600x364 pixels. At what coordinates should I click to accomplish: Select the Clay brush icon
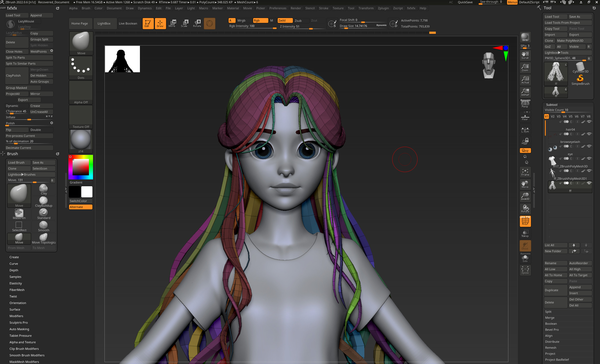pos(44,189)
